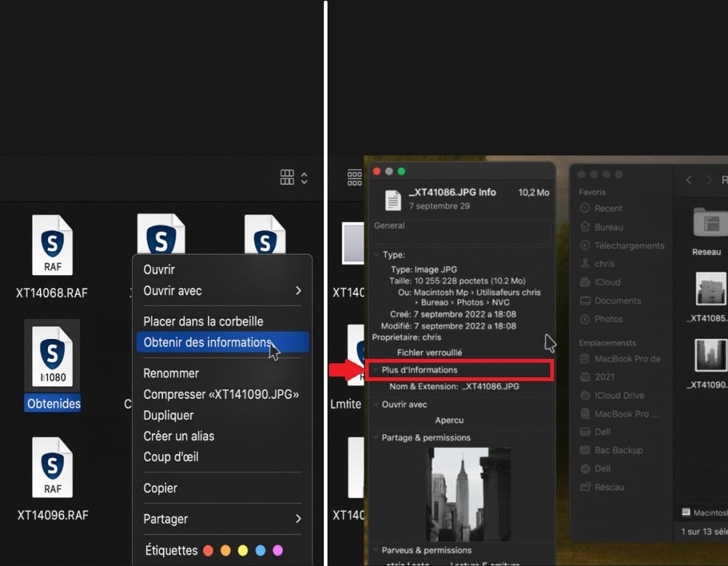
Task: Expand the Plus d'Informations section
Action: tap(376, 370)
